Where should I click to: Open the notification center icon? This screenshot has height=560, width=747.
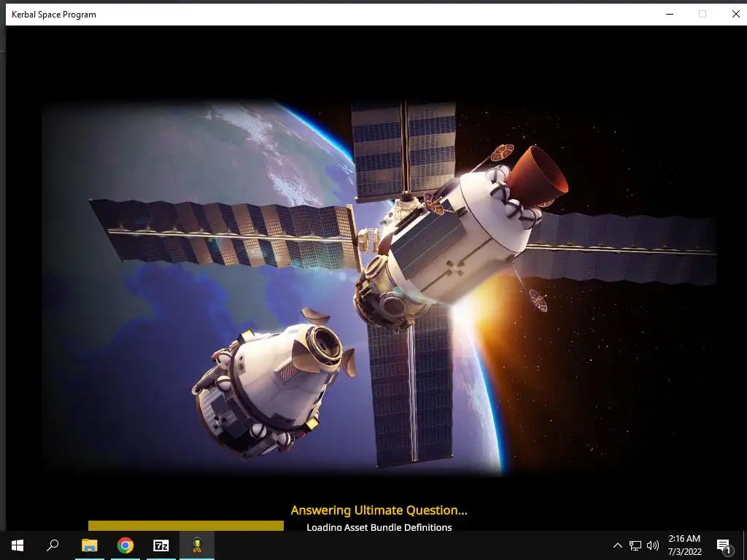pos(724,545)
